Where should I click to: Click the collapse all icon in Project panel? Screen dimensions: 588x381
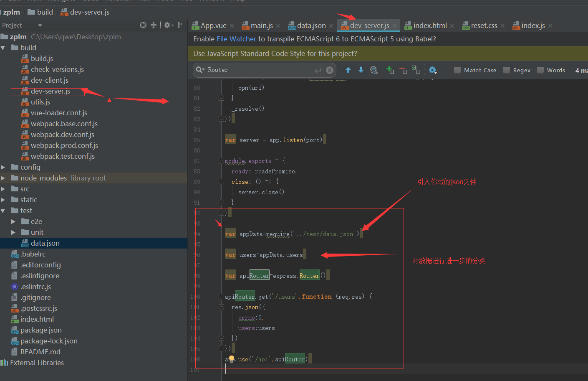(154, 25)
